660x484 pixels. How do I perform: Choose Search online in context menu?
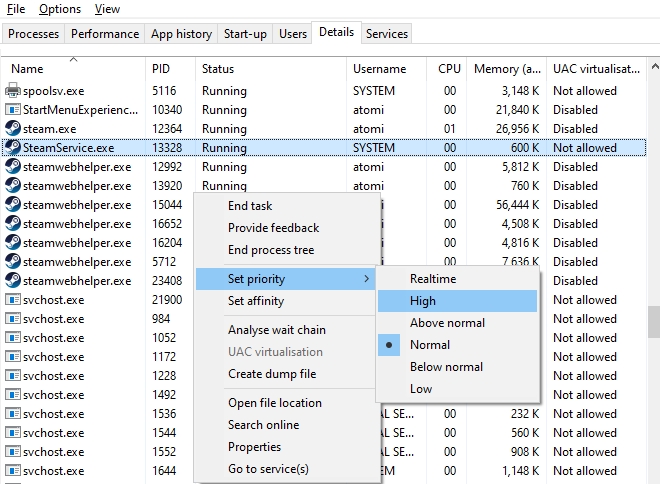point(285,425)
